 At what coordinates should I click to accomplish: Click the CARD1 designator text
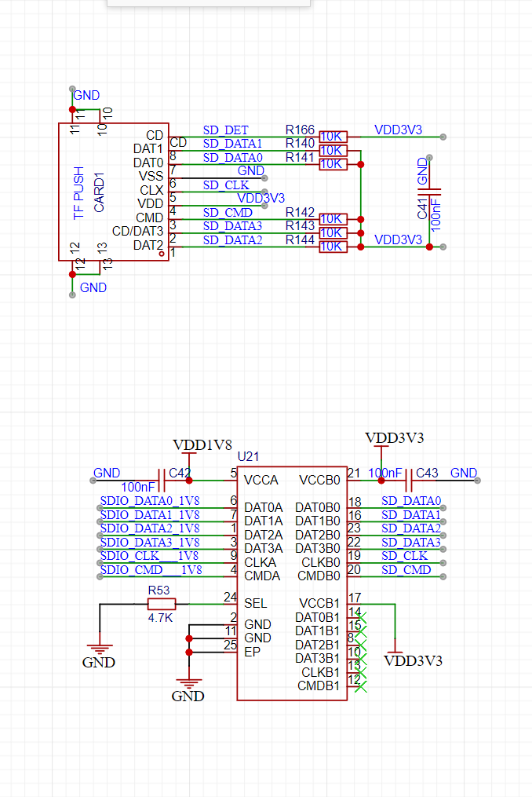[x=99, y=192]
